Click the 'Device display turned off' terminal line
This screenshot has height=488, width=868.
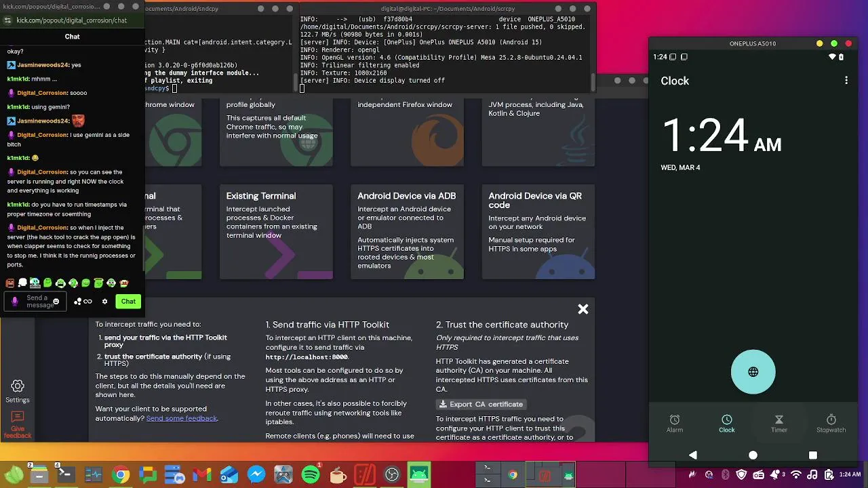point(372,81)
